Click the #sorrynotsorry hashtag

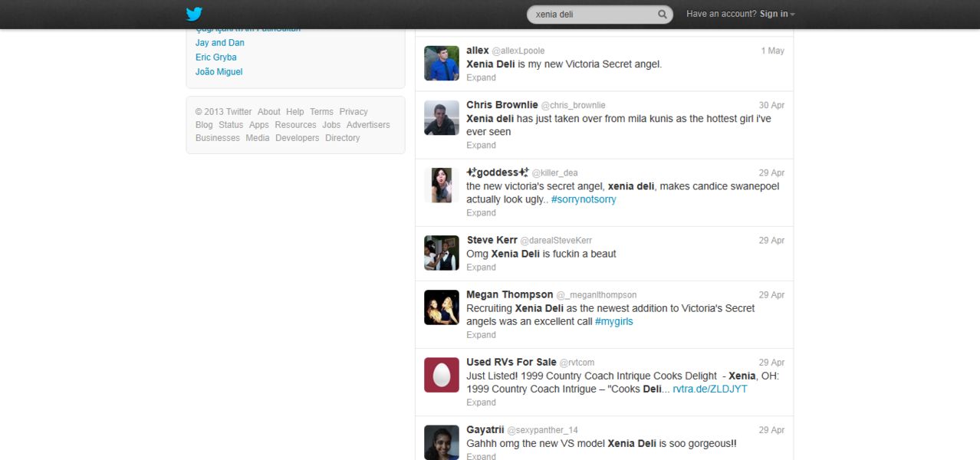584,199
